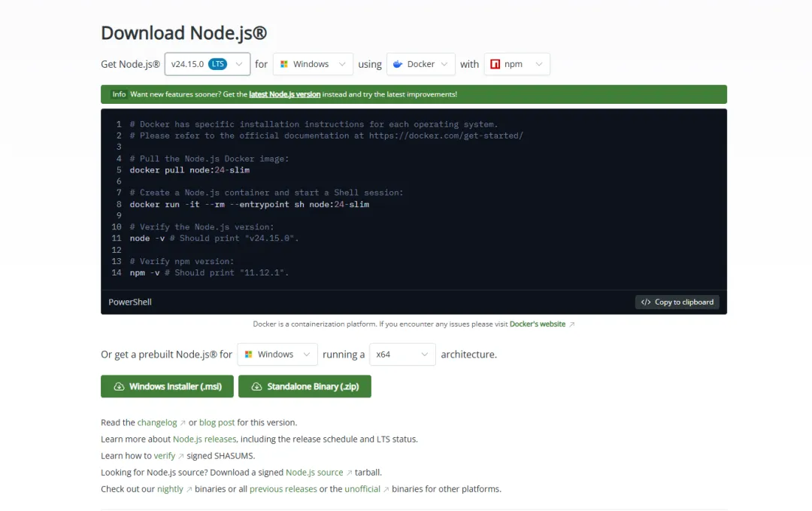Open the verify signed SHASUMS link
This screenshot has height=511, width=812.
(x=164, y=455)
